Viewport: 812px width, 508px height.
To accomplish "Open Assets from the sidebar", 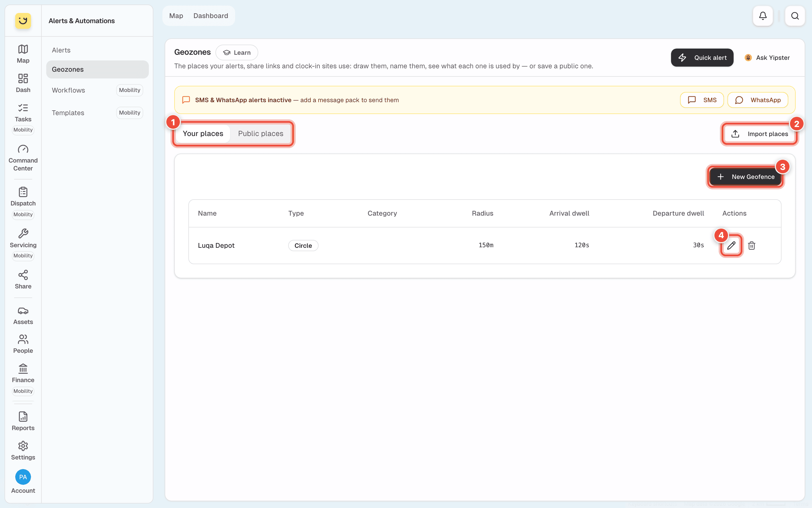I will point(23,315).
